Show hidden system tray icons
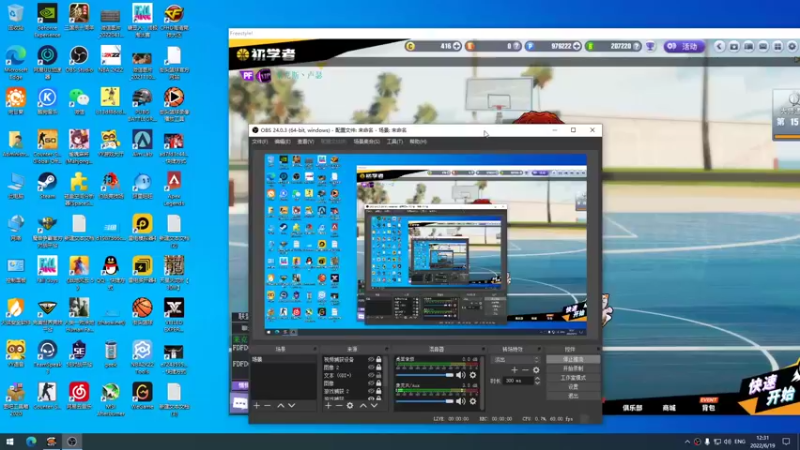 pos(687,442)
